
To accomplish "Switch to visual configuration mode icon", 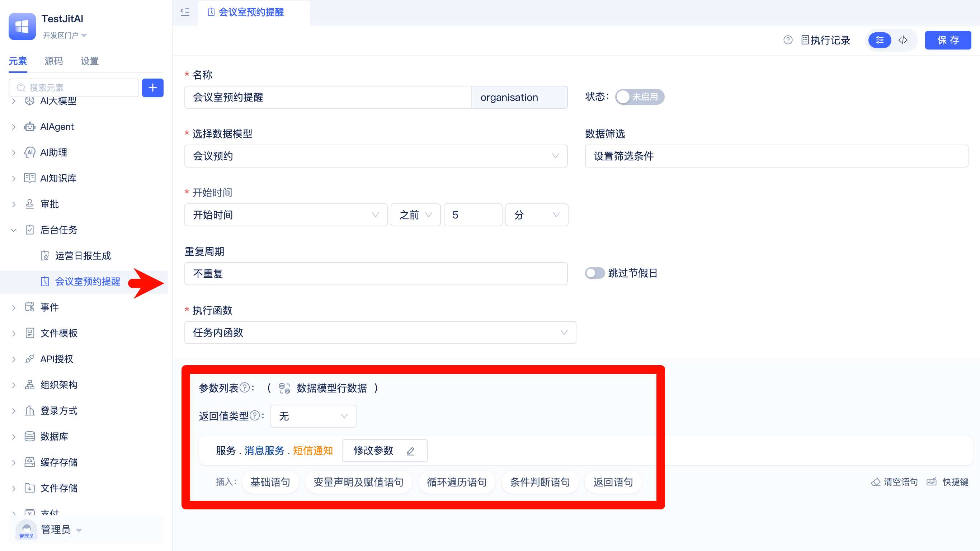I will [880, 40].
